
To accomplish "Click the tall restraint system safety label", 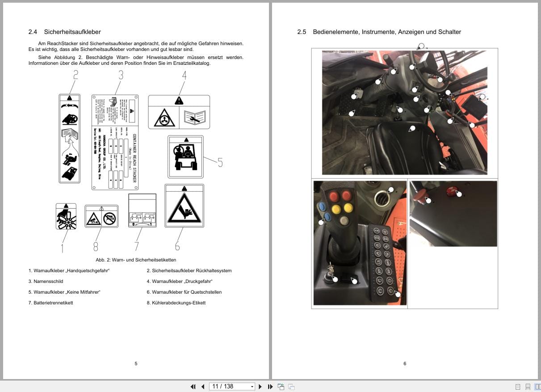I will 69,138.
